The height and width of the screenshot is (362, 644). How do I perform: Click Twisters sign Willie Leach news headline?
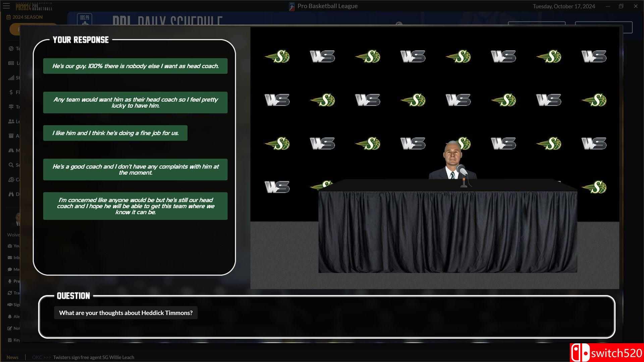point(94,357)
